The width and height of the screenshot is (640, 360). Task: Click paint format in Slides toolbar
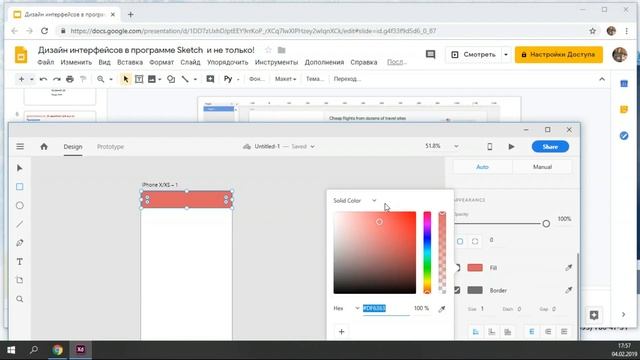pyautogui.click(x=83, y=79)
